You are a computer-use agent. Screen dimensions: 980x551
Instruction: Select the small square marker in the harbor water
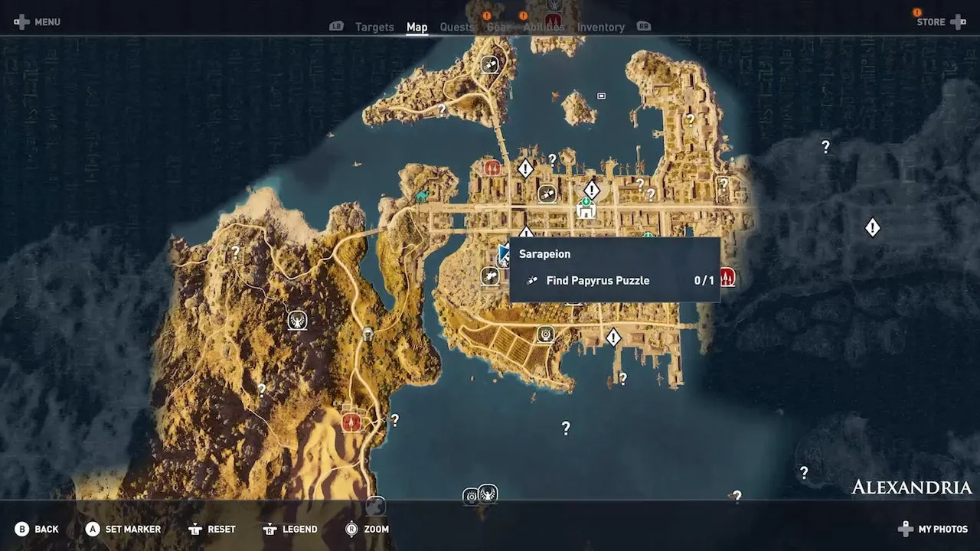point(601,96)
